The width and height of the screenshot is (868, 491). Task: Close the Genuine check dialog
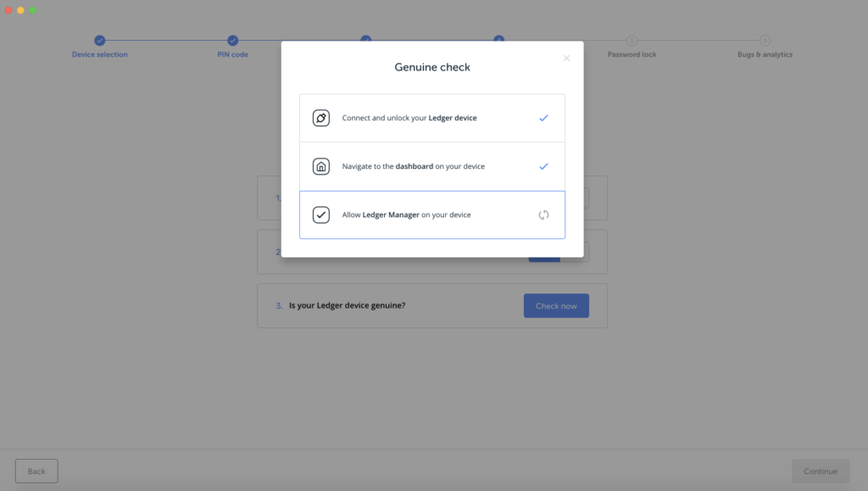coord(566,59)
